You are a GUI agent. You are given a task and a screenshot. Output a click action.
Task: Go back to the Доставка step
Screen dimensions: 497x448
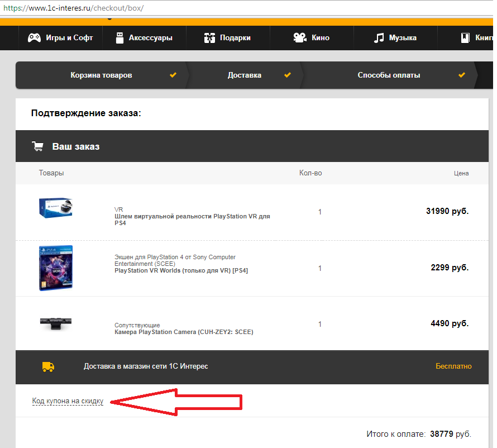pos(244,75)
